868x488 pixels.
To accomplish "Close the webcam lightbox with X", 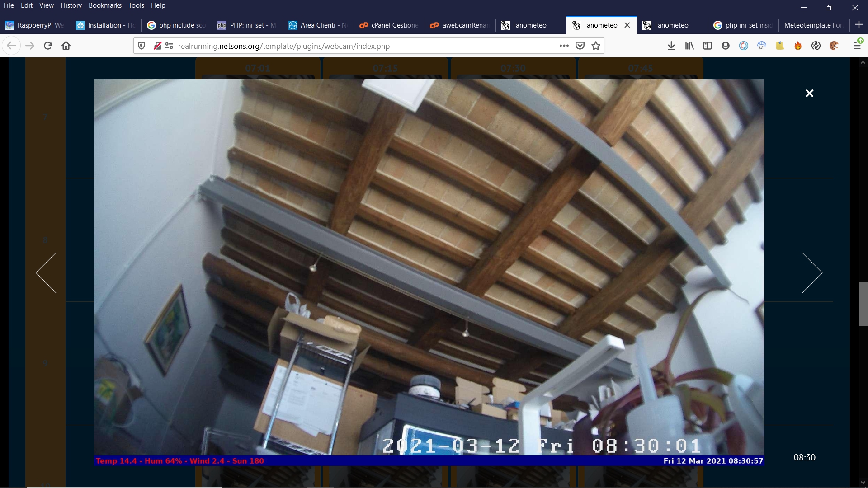I will [809, 93].
